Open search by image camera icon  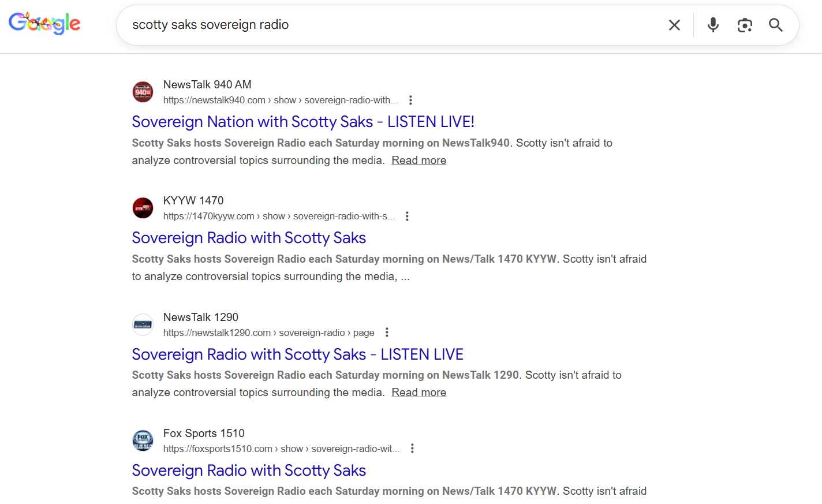745,25
